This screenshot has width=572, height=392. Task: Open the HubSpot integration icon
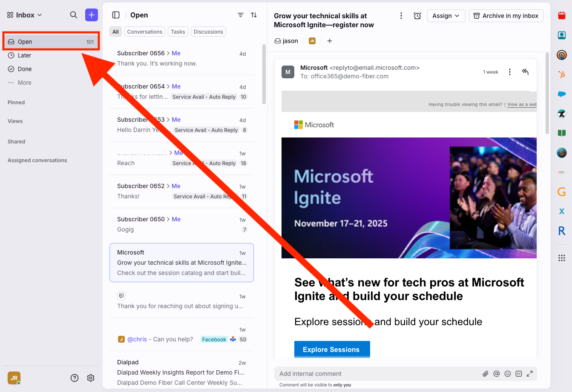(x=562, y=74)
